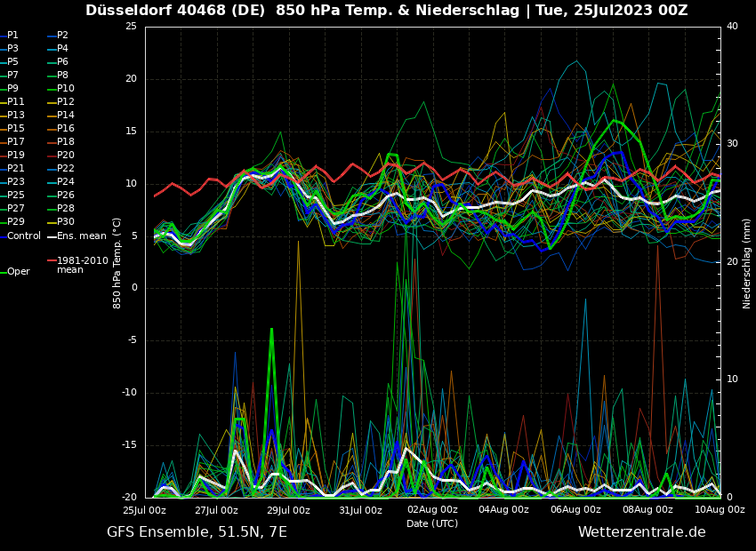Click the Niederschlag (mm) axis label
The image size is (756, 551).
tap(747, 263)
